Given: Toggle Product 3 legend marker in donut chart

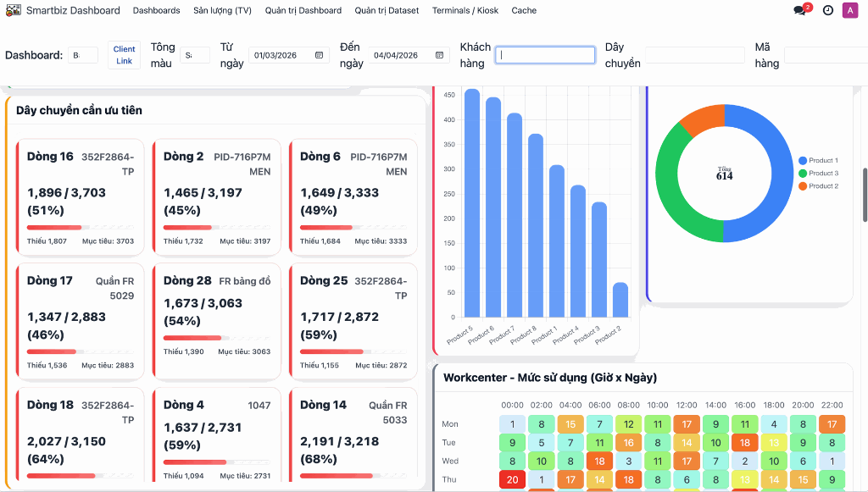Looking at the screenshot, I should tap(803, 173).
